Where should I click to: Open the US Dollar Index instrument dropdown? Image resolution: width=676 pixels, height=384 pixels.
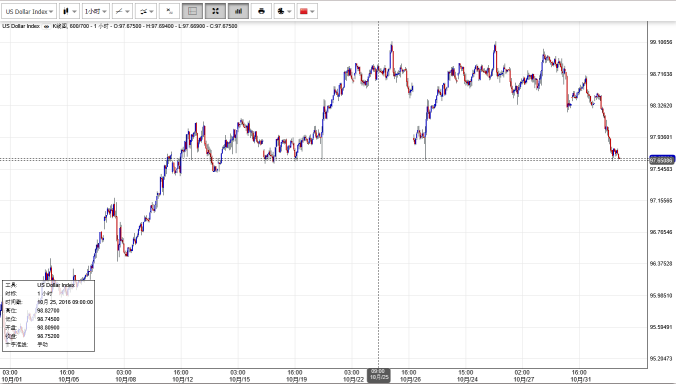tap(29, 11)
